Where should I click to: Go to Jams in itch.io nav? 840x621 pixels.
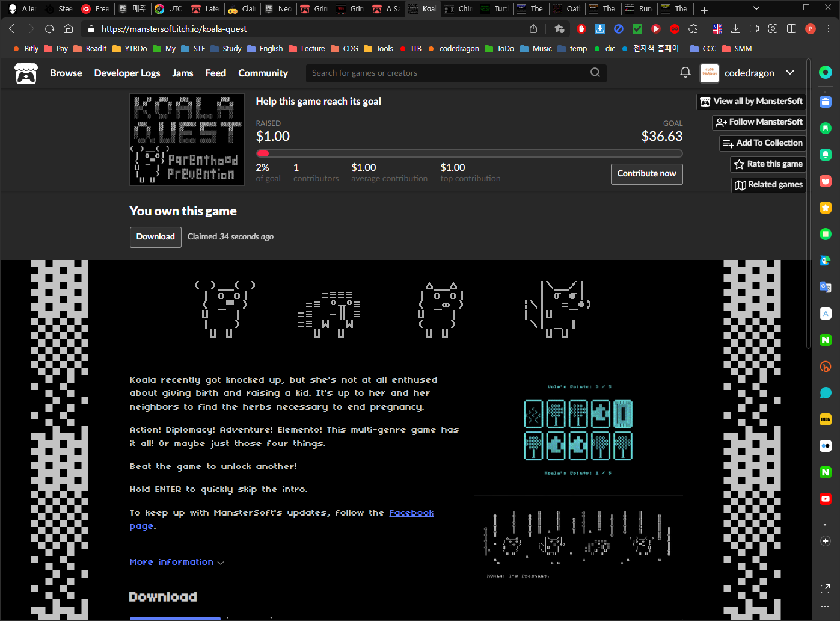click(x=183, y=73)
